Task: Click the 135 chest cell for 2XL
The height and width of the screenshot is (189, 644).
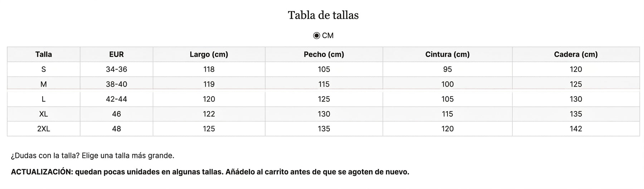Action: tap(324, 129)
